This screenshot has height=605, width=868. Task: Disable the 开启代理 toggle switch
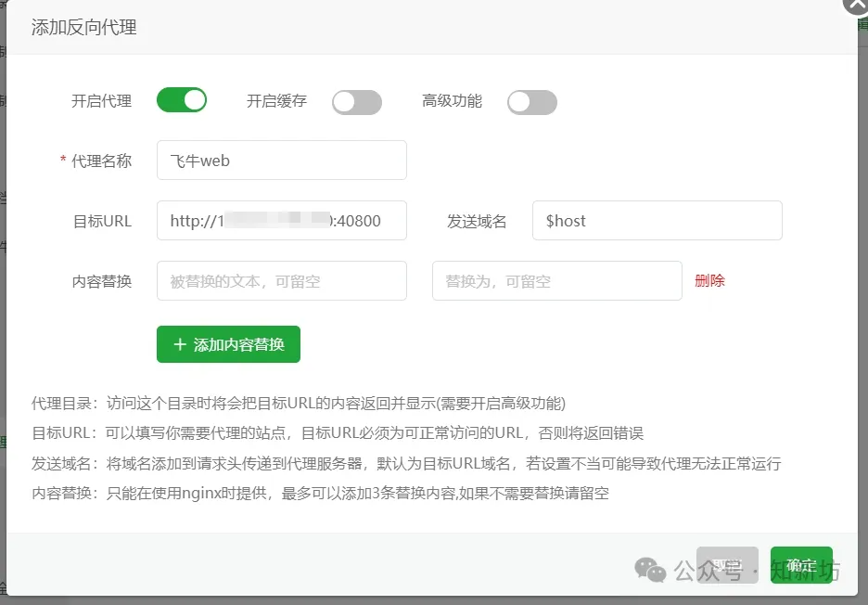(182, 100)
